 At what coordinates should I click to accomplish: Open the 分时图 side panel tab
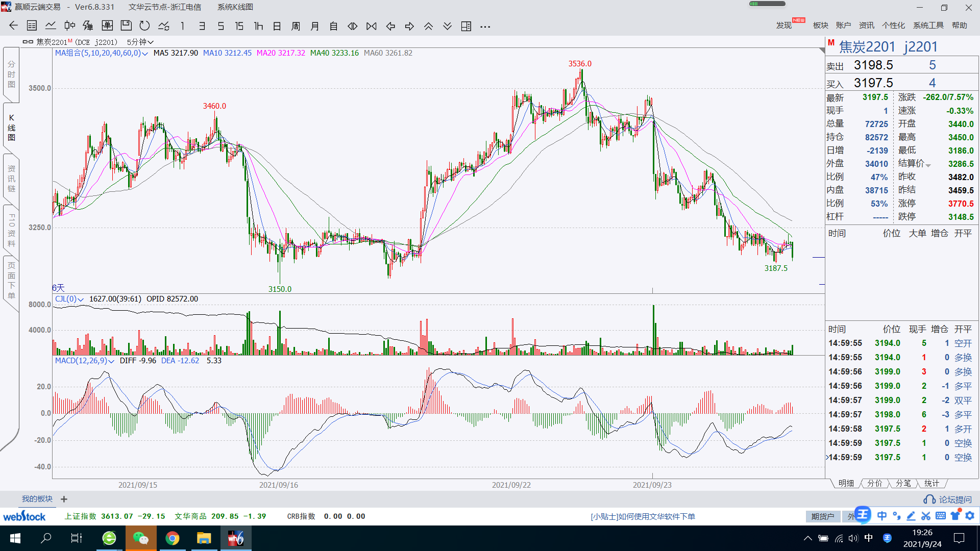[x=11, y=74]
